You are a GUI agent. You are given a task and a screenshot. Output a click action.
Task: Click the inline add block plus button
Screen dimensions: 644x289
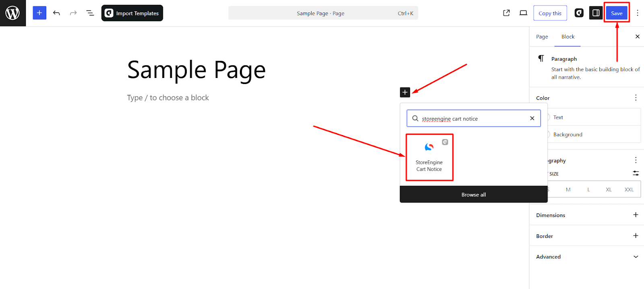[x=405, y=92]
